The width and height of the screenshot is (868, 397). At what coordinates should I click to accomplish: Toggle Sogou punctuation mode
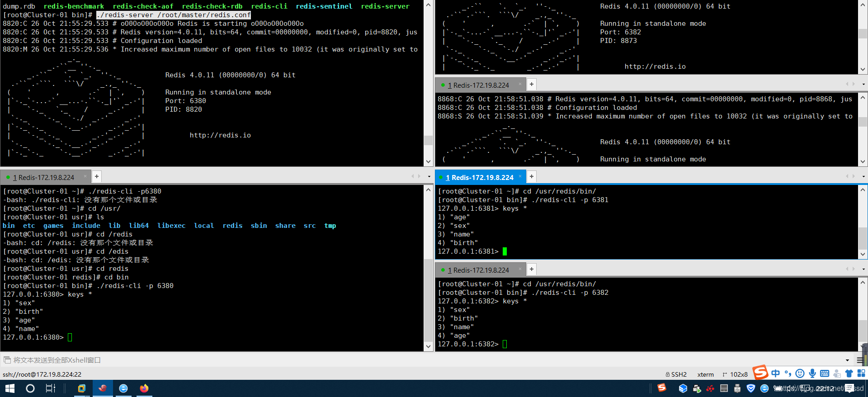pyautogui.click(x=788, y=373)
